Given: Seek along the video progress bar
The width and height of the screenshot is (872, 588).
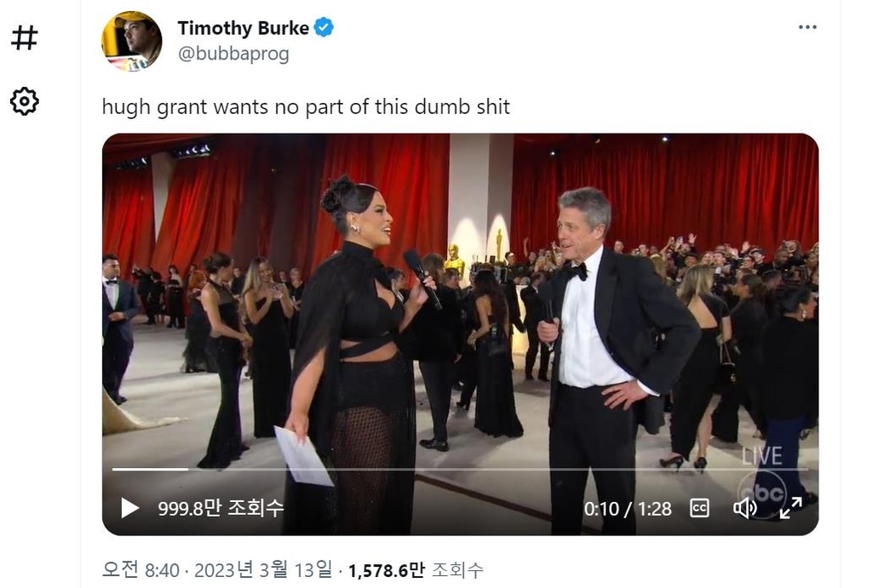Looking at the screenshot, I should [x=460, y=469].
